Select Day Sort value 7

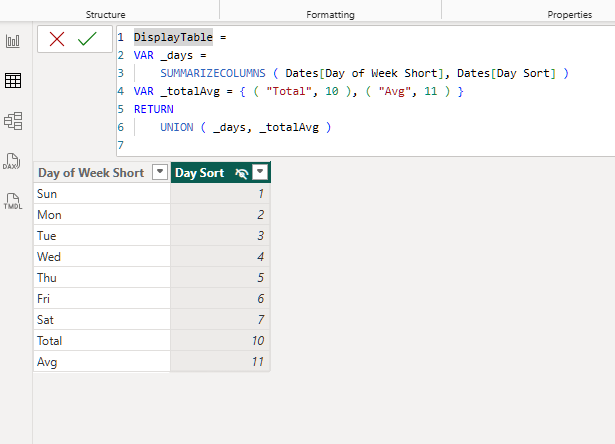tap(220, 320)
